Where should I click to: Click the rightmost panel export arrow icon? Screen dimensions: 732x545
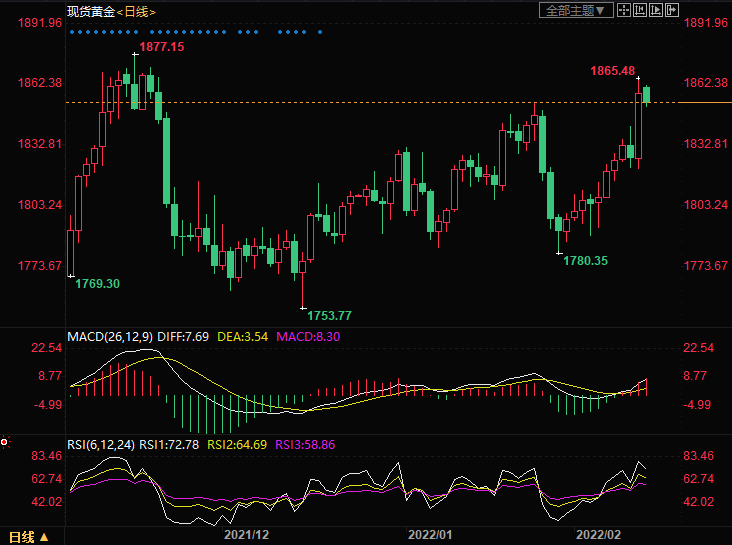click(672, 10)
